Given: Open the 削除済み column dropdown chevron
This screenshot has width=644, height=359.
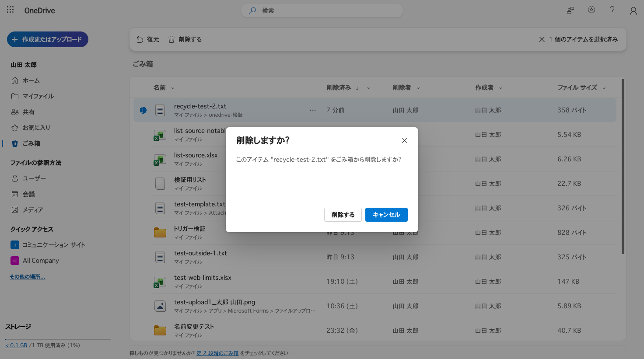Looking at the screenshot, I should (x=368, y=88).
